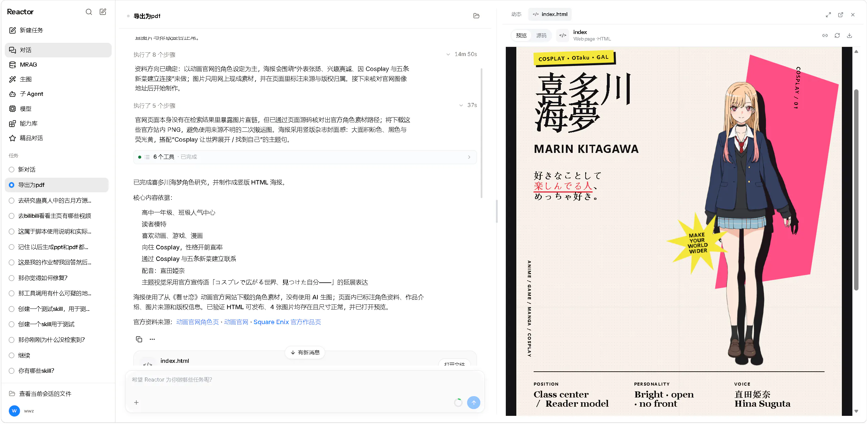The image size is (868, 424).
Task: Open the 那工具调用有什么可疑的地 task
Action: coord(57,293)
